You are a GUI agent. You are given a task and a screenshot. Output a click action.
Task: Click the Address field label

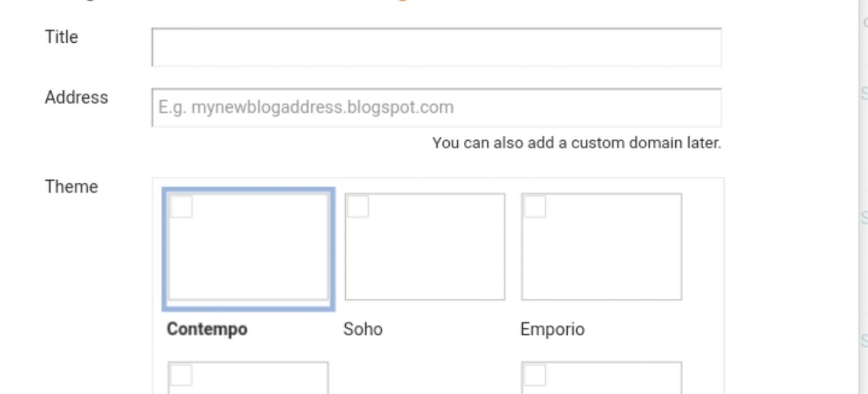pos(76,97)
